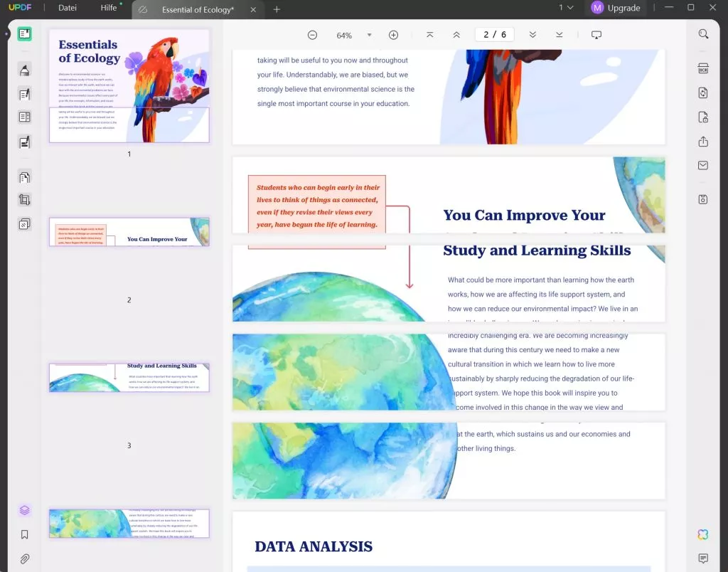Screen dimensions: 728x572
Task: Select page 1 thumbnail Essentials of Ecology
Action: [129, 86]
